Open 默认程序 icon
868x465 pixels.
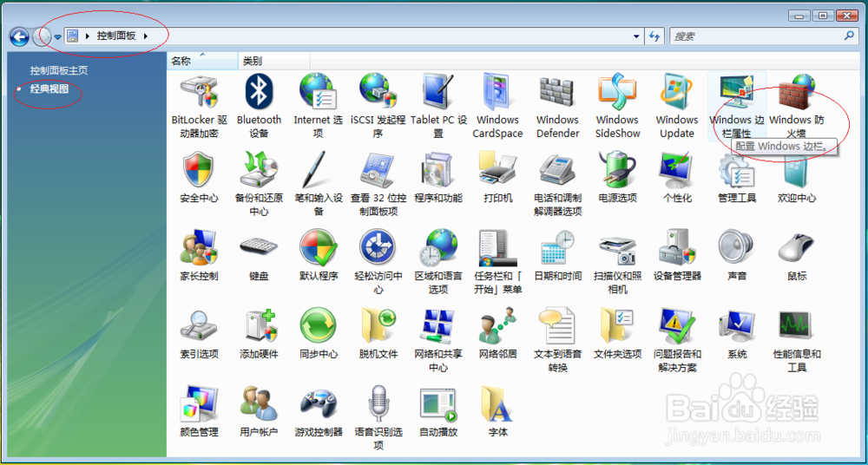319,248
